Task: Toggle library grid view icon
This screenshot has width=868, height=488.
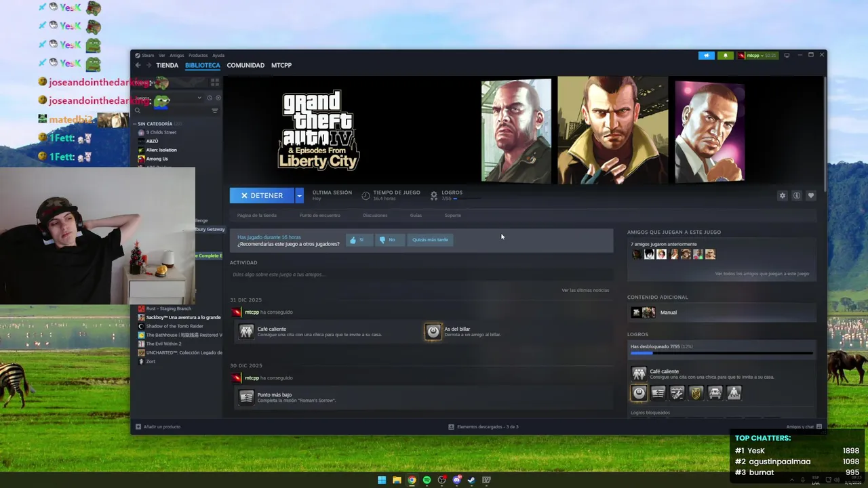Action: pos(215,82)
